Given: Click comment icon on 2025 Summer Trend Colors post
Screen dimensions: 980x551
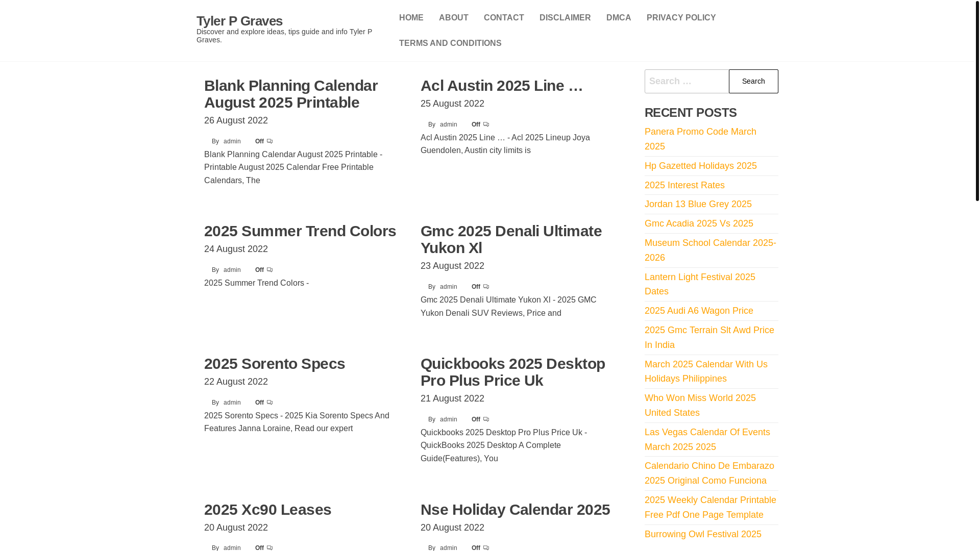Looking at the screenshot, I should (x=269, y=270).
